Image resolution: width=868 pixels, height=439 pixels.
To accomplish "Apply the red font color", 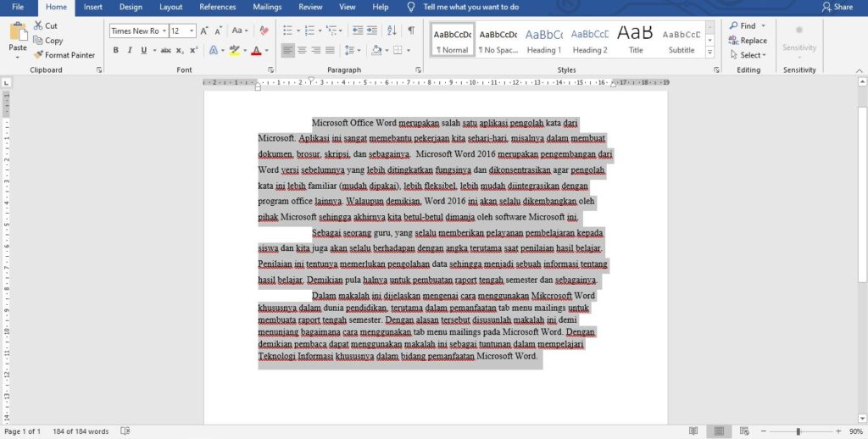I will pyautogui.click(x=256, y=50).
